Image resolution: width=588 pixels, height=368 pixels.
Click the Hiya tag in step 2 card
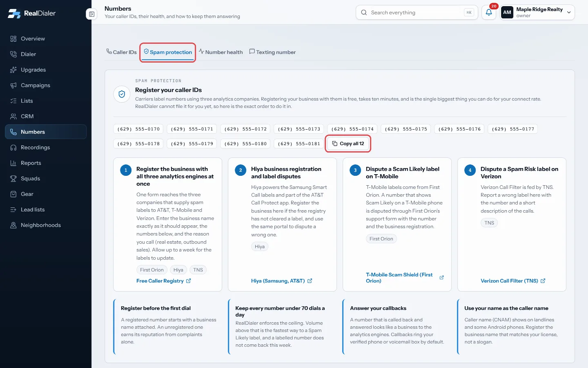260,247
